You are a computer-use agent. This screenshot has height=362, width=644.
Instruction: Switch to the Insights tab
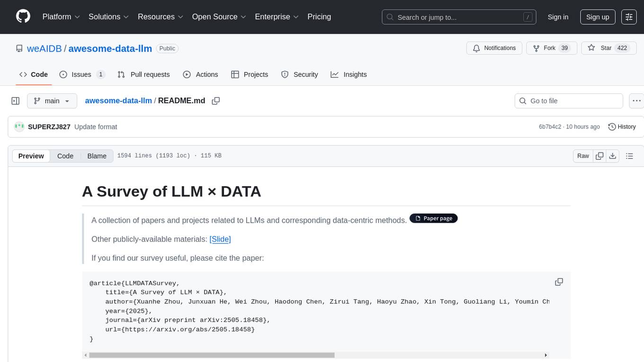pyautogui.click(x=349, y=74)
